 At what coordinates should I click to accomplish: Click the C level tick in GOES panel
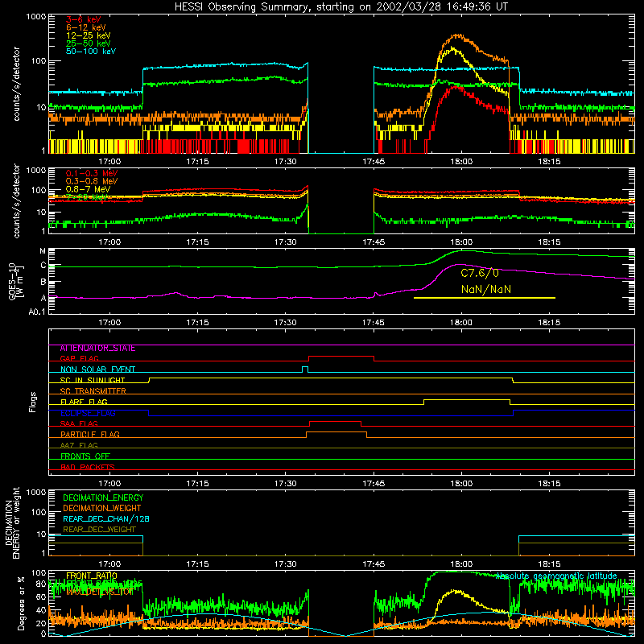tap(43, 266)
